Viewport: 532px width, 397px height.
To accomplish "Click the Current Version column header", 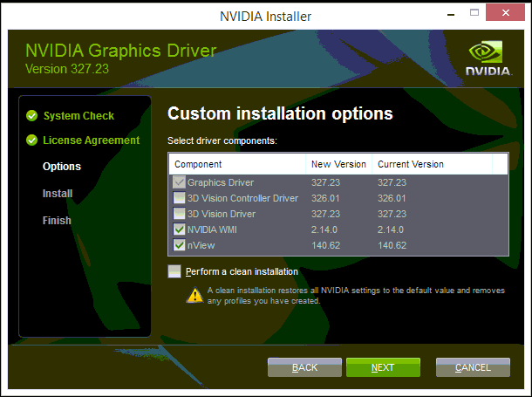I will pos(433,164).
